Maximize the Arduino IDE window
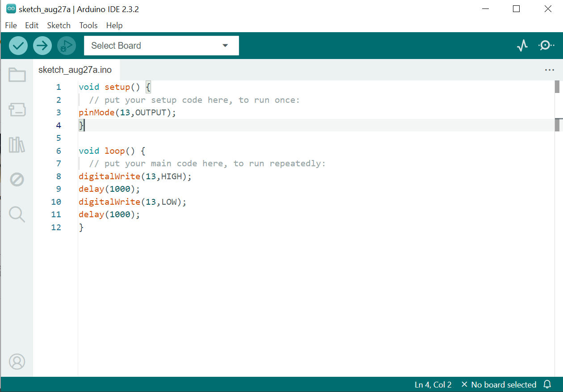 (x=517, y=9)
